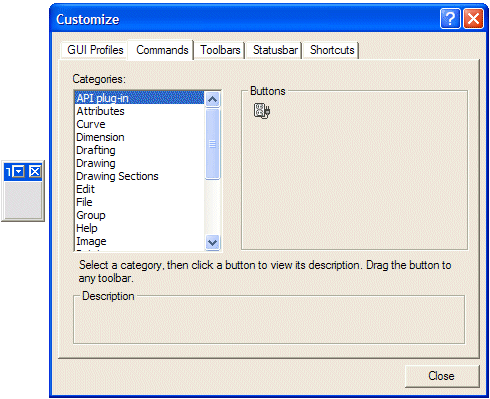490x399 pixels.
Task: Click the categories scrollbar thumb
Action: tap(212, 144)
